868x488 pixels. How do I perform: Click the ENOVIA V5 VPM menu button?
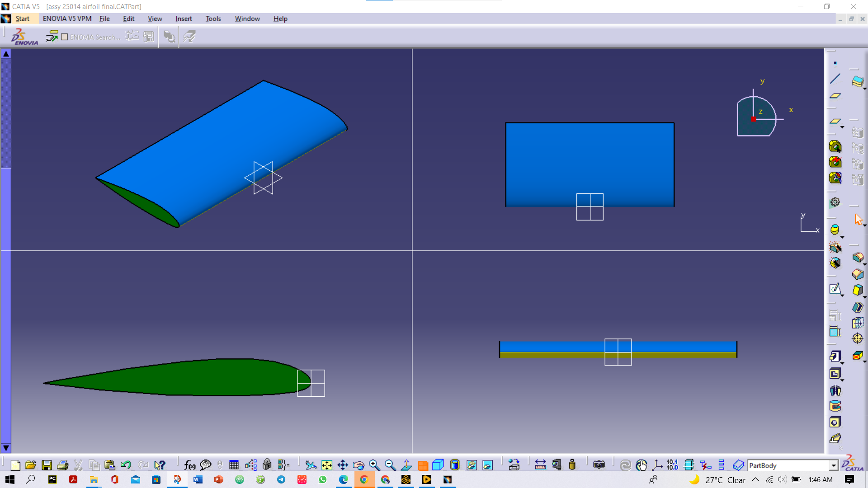point(67,19)
